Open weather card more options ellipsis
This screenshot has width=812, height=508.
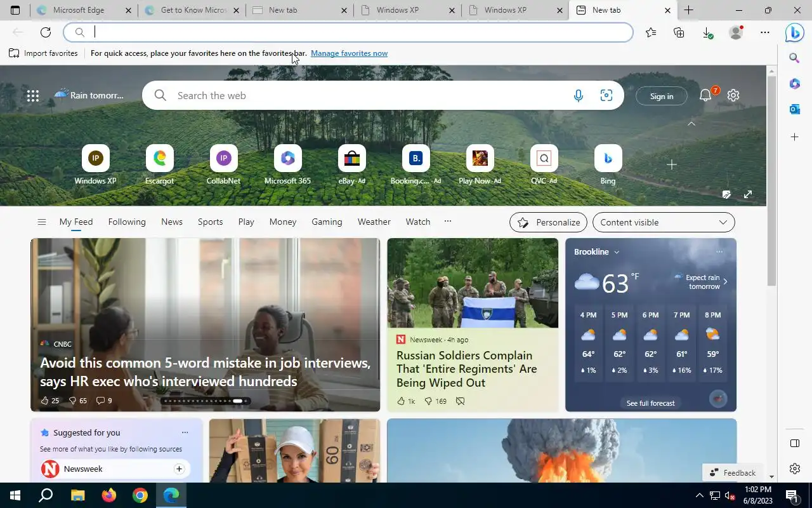click(719, 252)
